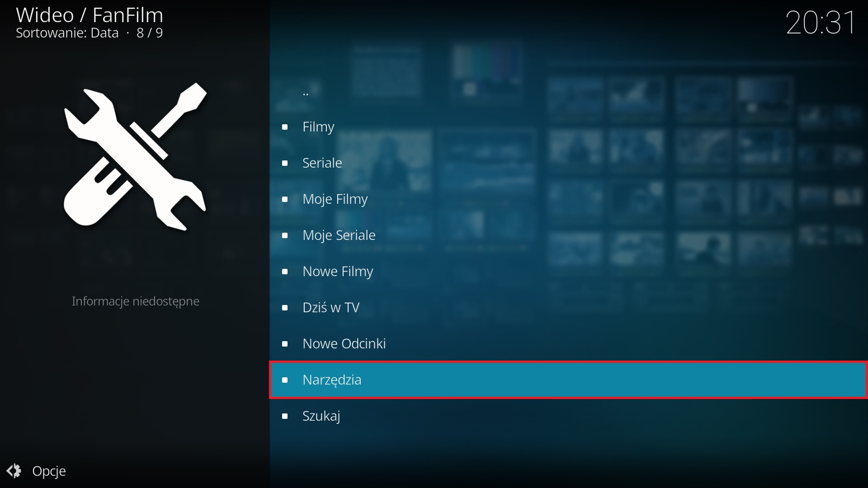Select Nowe Odcinki from the list
The height and width of the screenshot is (488, 868).
coord(344,343)
